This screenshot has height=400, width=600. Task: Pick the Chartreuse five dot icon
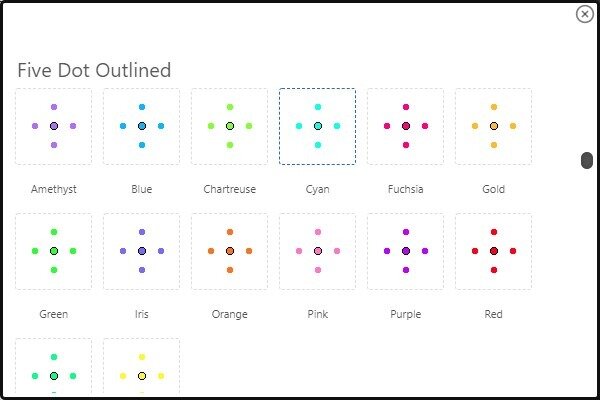(230, 126)
